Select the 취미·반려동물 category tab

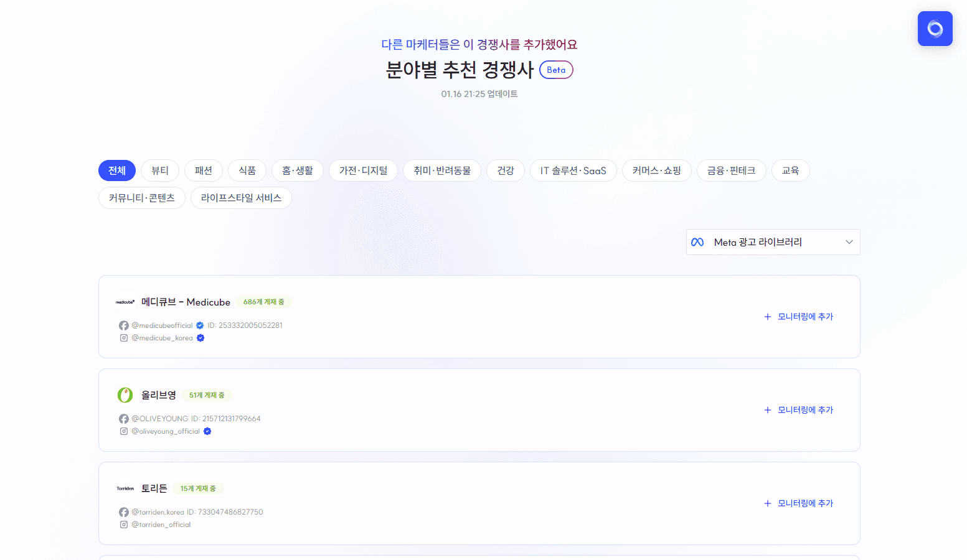(442, 170)
